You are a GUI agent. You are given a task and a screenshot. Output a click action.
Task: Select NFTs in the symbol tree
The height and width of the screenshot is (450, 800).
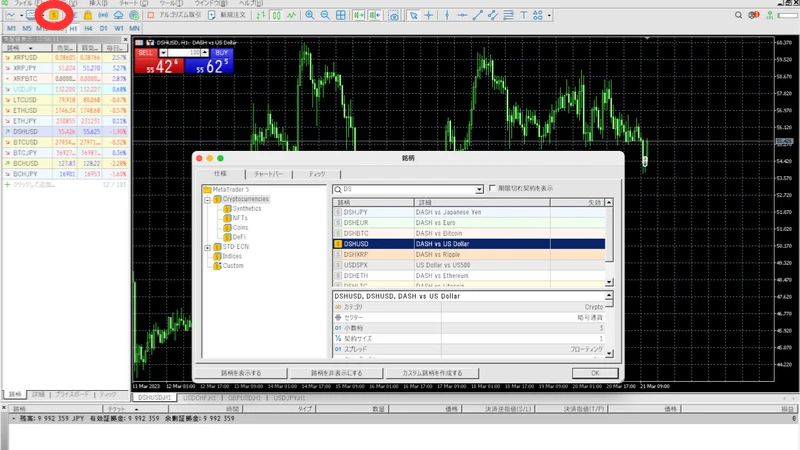240,218
